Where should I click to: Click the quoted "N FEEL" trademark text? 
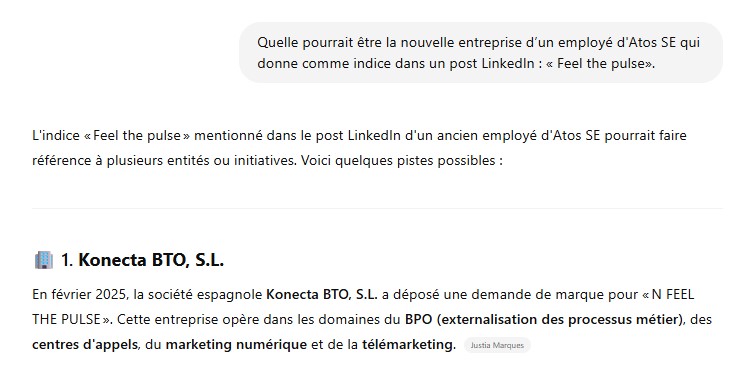[673, 294]
